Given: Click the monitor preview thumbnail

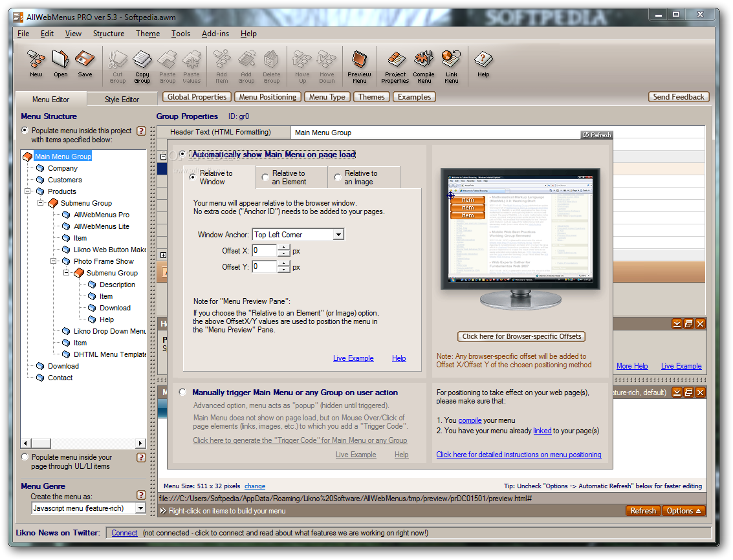Looking at the screenshot, I should tap(520, 239).
